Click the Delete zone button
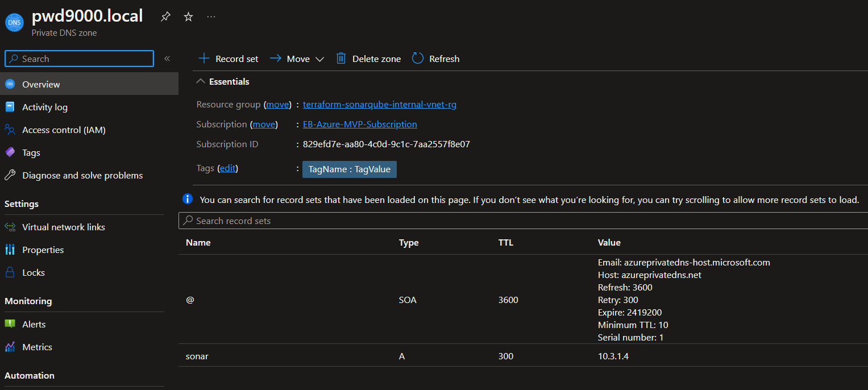 coord(368,59)
